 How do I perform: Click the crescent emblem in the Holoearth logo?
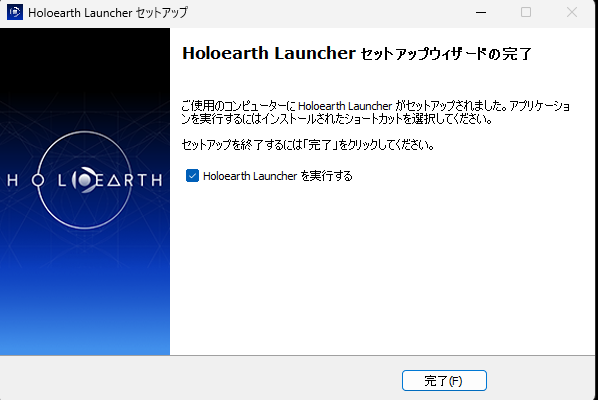tap(85, 180)
